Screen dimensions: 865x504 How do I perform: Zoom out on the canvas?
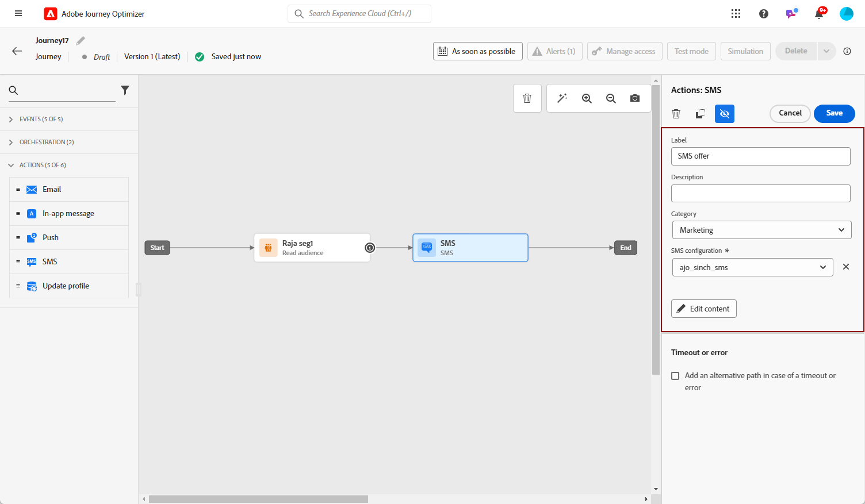pos(611,98)
